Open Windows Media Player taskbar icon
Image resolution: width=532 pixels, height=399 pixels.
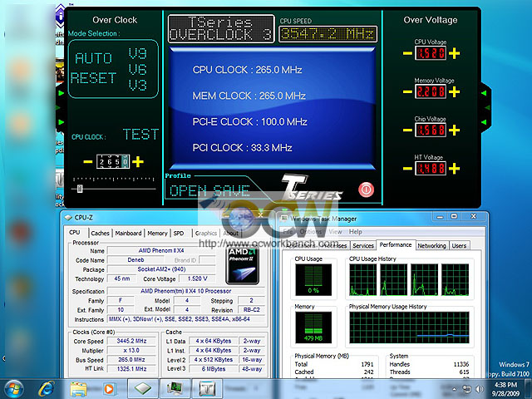point(109,389)
